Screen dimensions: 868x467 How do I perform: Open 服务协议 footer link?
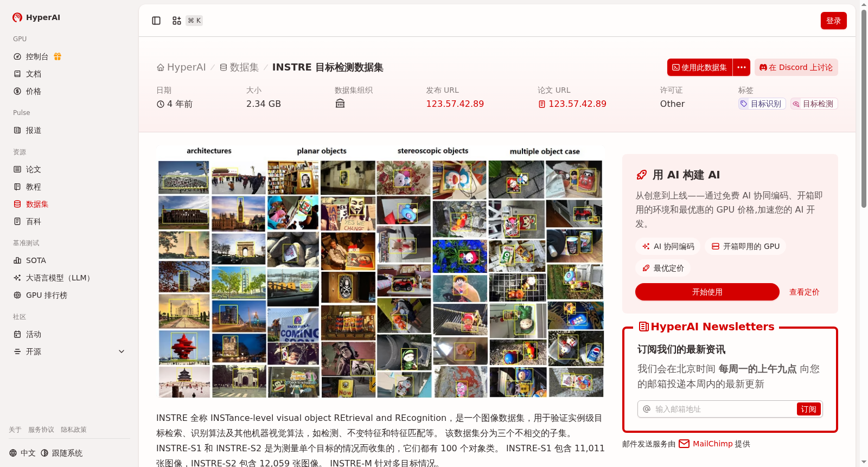[x=41, y=430]
